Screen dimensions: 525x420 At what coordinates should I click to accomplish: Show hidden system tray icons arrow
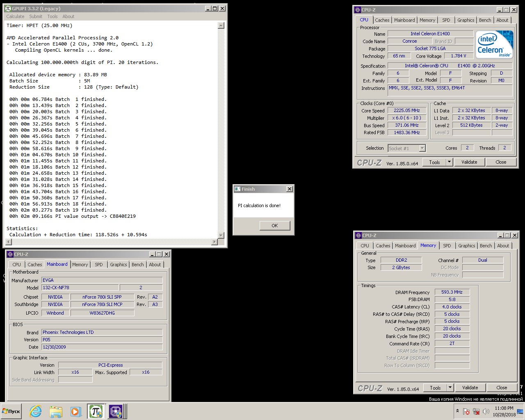click(457, 411)
